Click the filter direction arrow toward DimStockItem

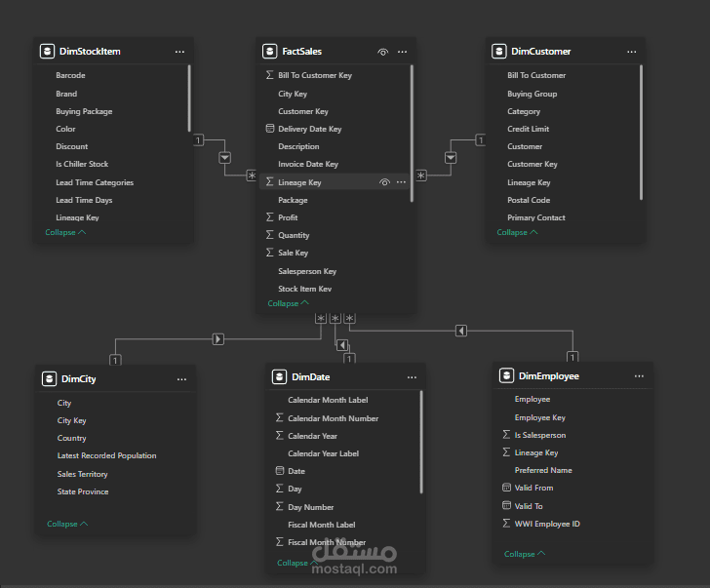(x=225, y=157)
